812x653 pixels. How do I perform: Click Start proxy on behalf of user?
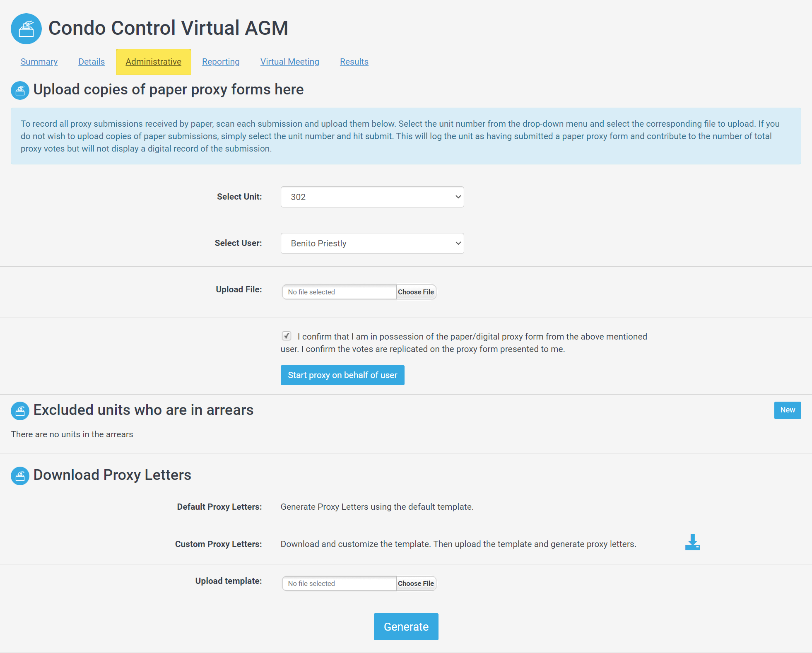342,375
